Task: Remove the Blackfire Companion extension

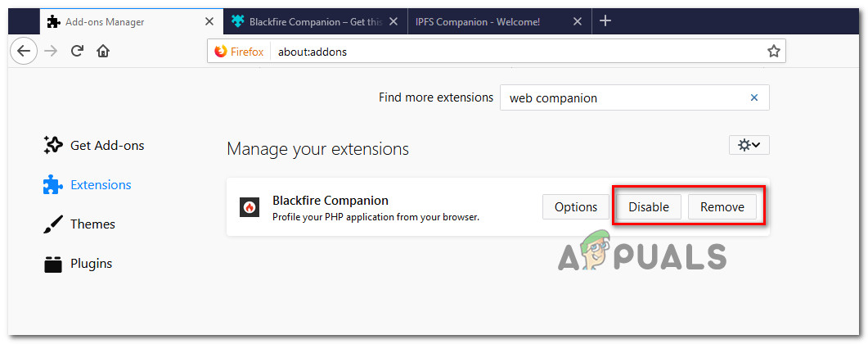Action: tap(722, 207)
